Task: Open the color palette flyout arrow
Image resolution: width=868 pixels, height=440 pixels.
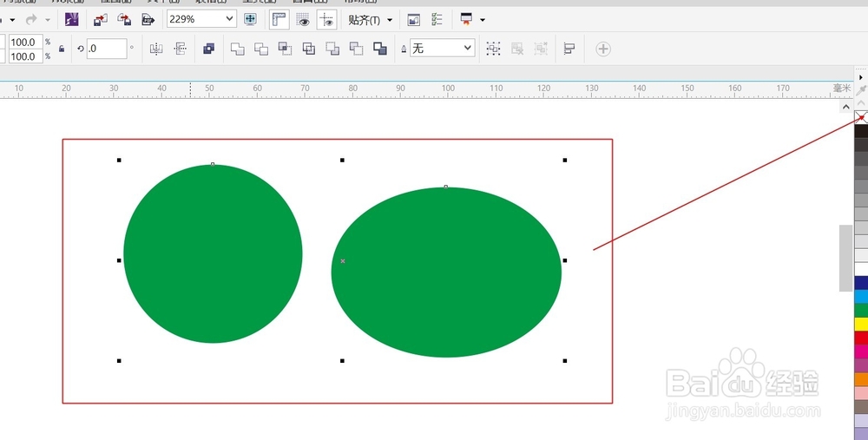Action: pyautogui.click(x=861, y=77)
